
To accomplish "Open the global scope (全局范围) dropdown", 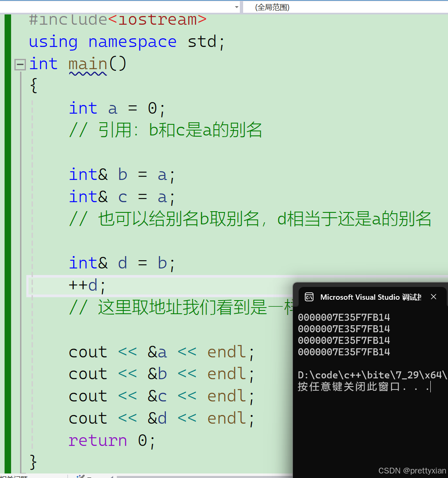I will click(345, 7).
